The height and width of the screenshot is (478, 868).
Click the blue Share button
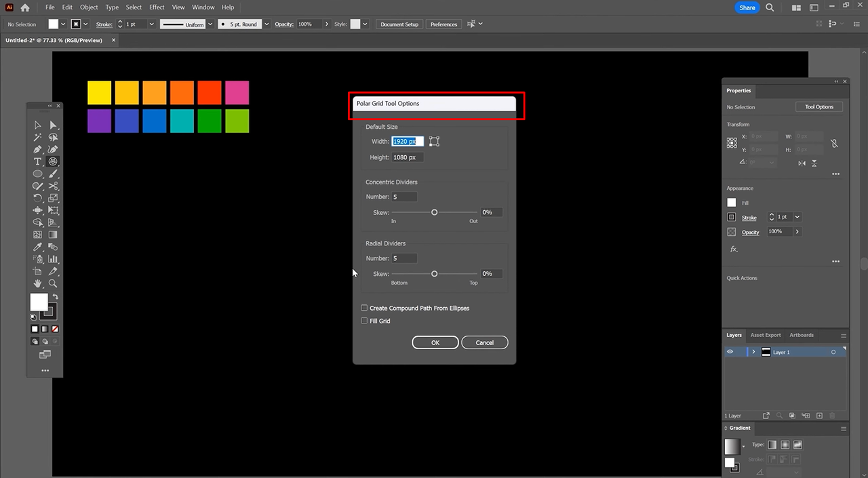click(x=747, y=7)
